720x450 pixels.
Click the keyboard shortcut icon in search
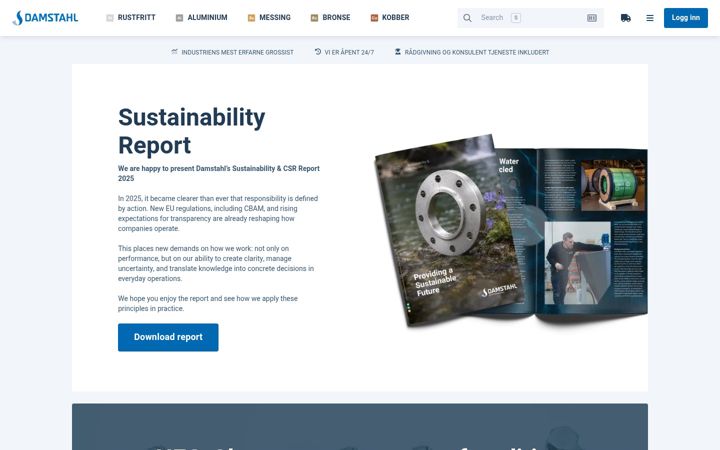coord(591,18)
